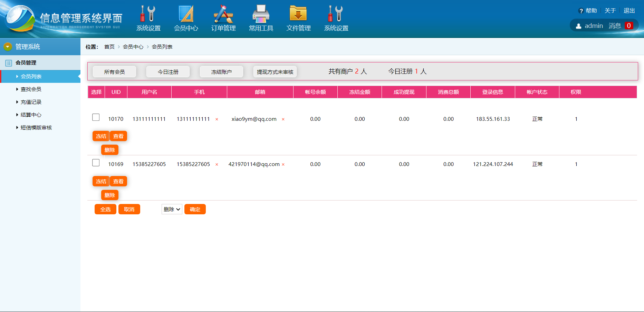Click 查看 for user 15385227605
The image size is (644, 312).
tap(118, 181)
